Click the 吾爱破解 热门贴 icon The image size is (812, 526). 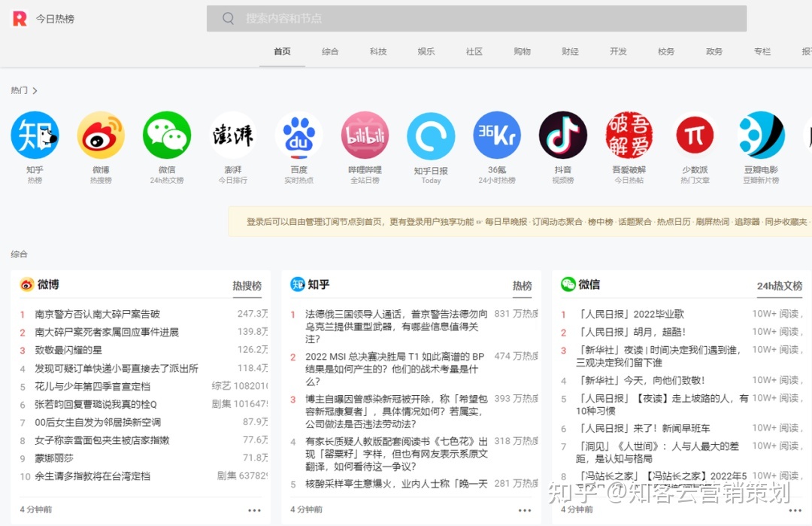629,136
